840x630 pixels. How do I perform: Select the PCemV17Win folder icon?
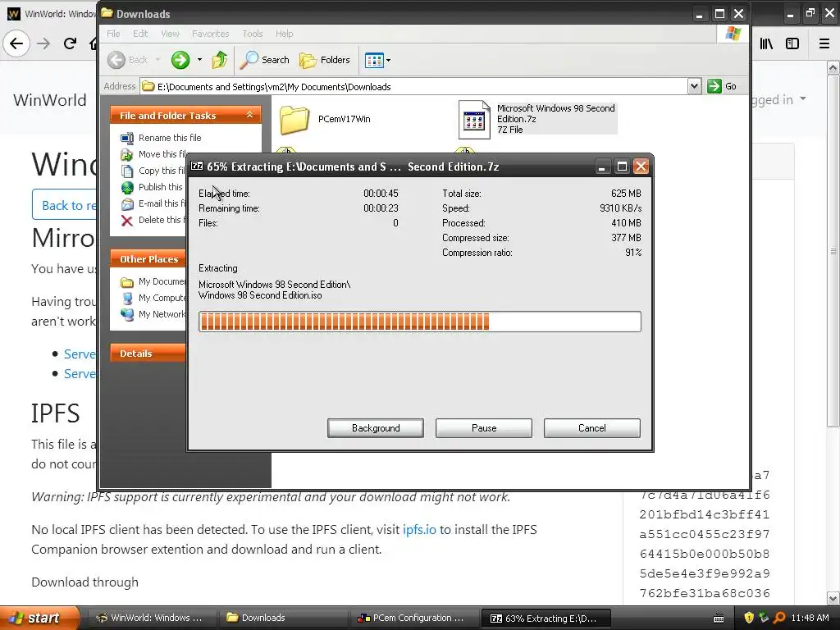pos(294,120)
